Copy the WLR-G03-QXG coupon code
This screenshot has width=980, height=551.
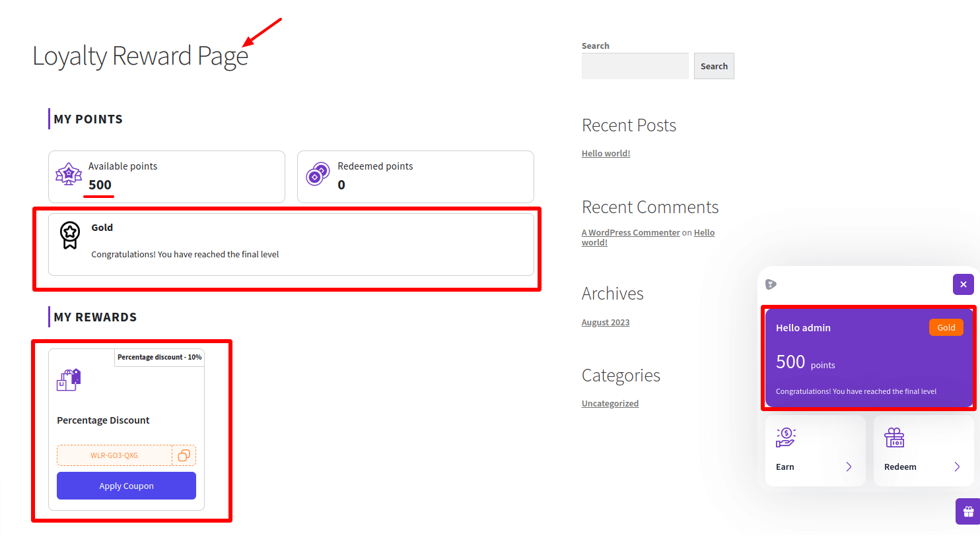click(184, 455)
